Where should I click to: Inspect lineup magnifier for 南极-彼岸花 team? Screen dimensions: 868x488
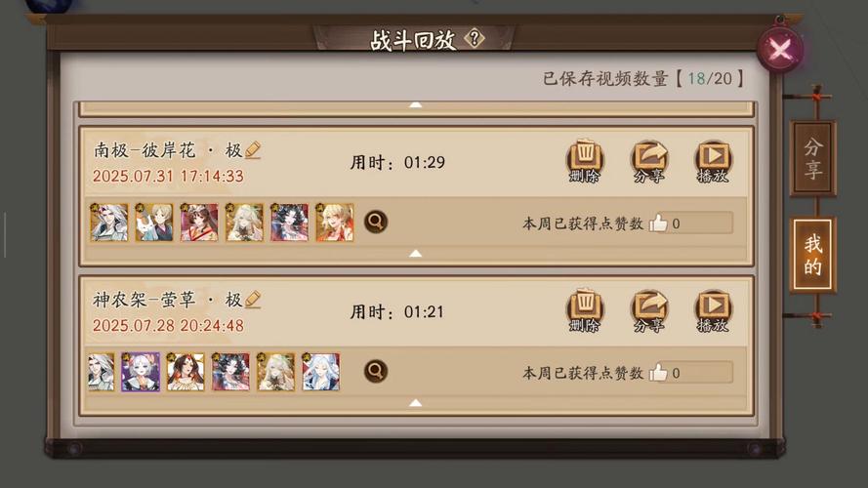tap(376, 222)
